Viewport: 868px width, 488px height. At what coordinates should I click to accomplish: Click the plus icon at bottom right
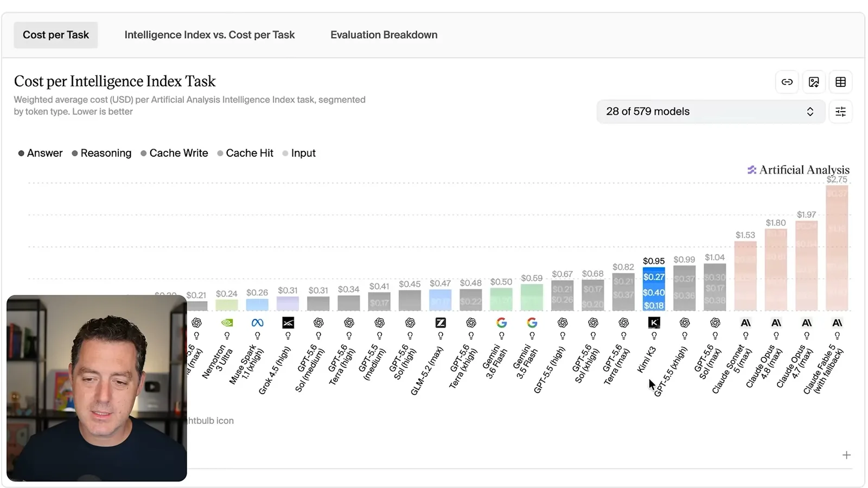[x=846, y=455]
